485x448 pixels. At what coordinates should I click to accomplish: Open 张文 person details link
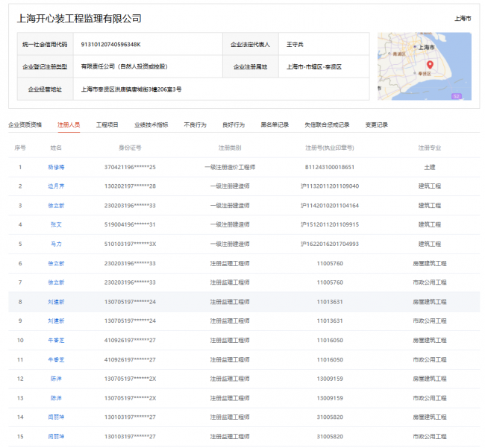point(56,224)
